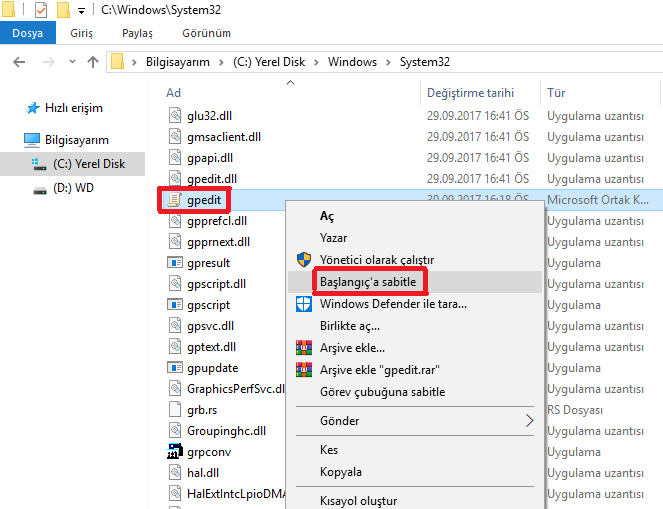The image size is (663, 509).
Task: Expand the breadcrumb chevron after (C:) Yerel Disk
Action: click(x=316, y=63)
